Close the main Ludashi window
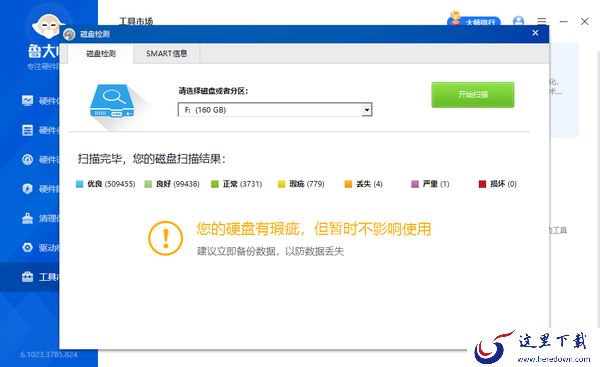 [x=584, y=21]
